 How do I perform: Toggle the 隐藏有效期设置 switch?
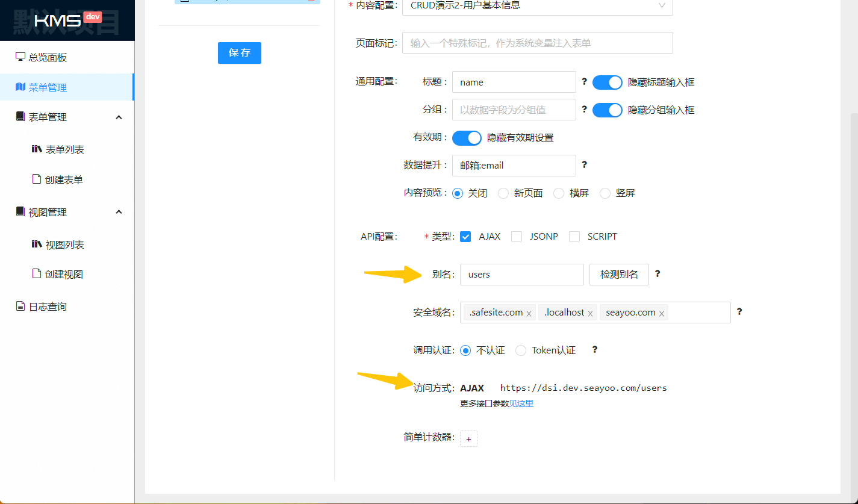pos(467,138)
